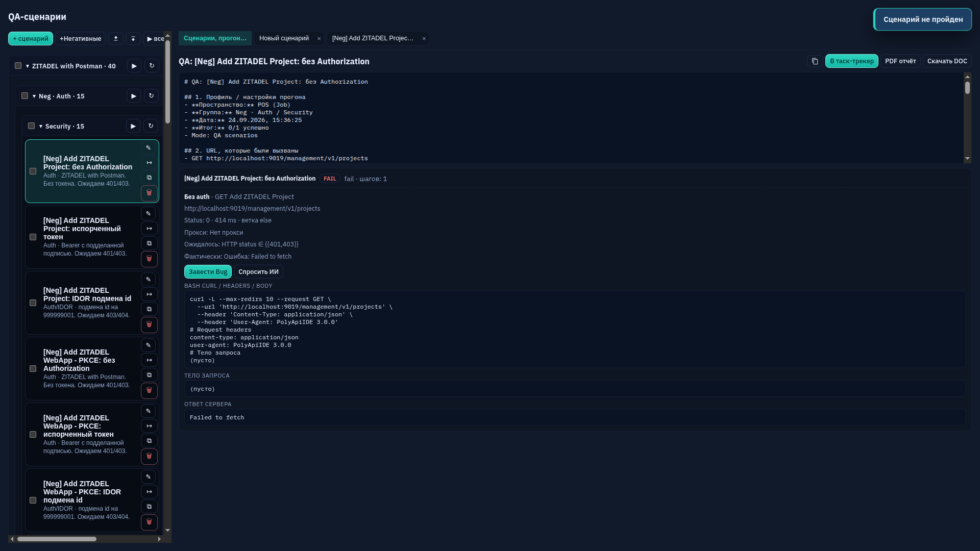Open the 'Сценарии, прогон…' tab
Image resolution: width=980 pixels, height=551 pixels.
point(215,38)
